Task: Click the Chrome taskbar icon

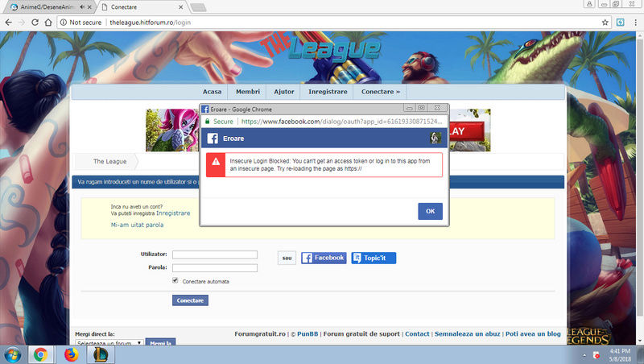Action: (x=40, y=354)
